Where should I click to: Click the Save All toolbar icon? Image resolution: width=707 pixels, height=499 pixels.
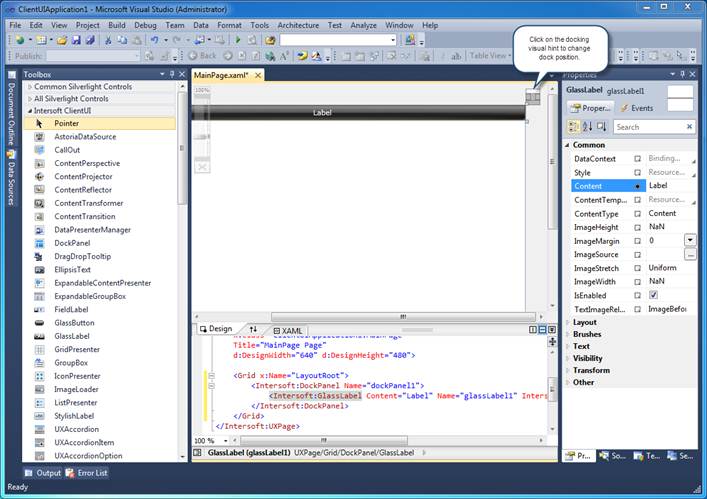[90, 40]
